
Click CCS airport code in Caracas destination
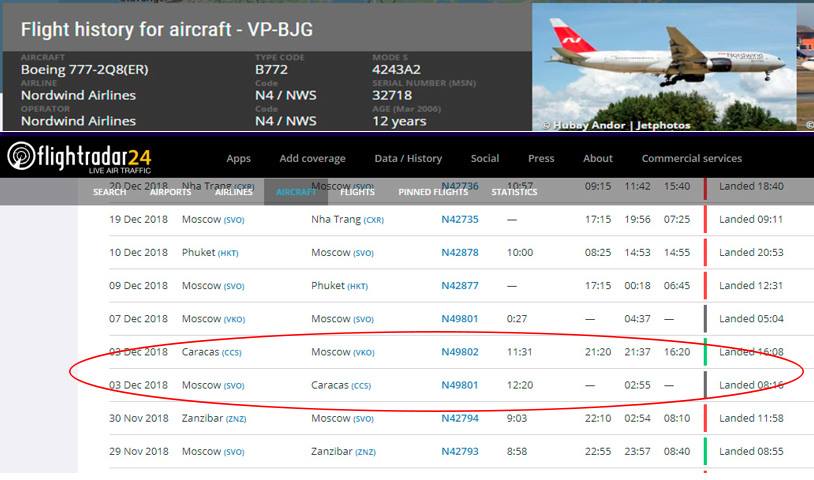tap(361, 386)
